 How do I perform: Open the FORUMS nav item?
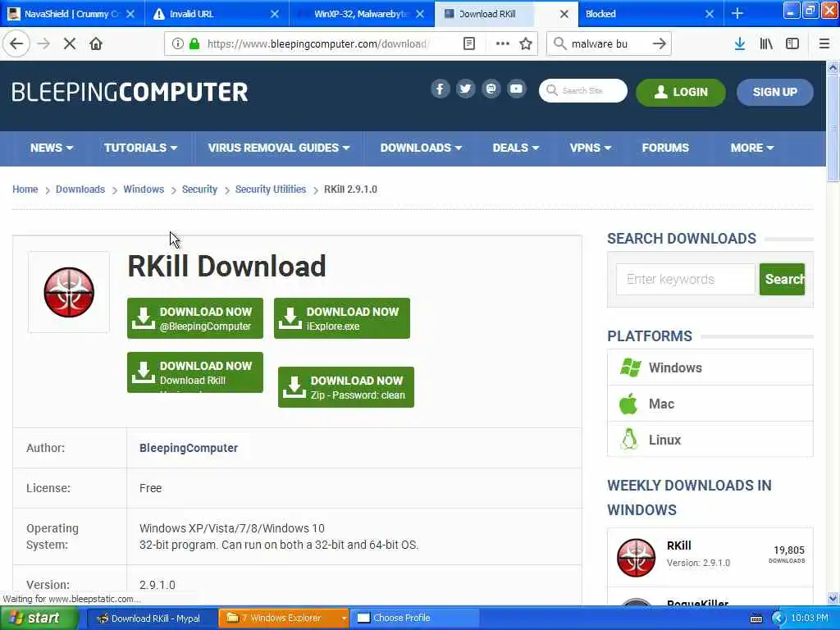(665, 148)
